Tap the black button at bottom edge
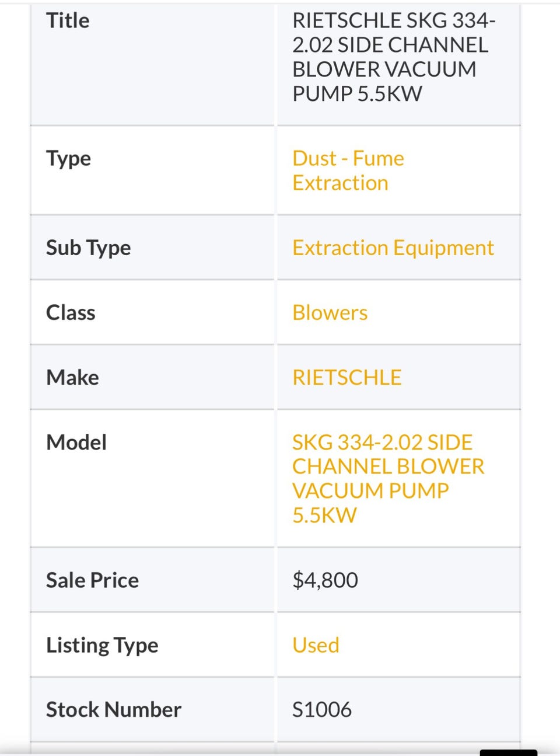 (508, 752)
